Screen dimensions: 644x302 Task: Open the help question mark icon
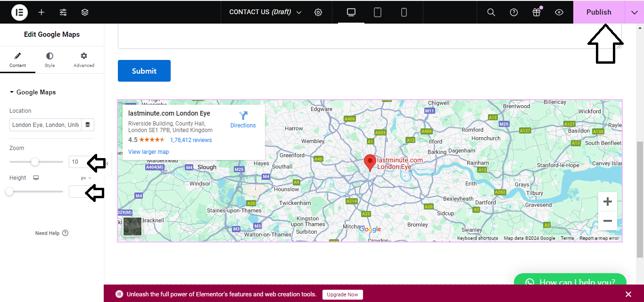[514, 12]
